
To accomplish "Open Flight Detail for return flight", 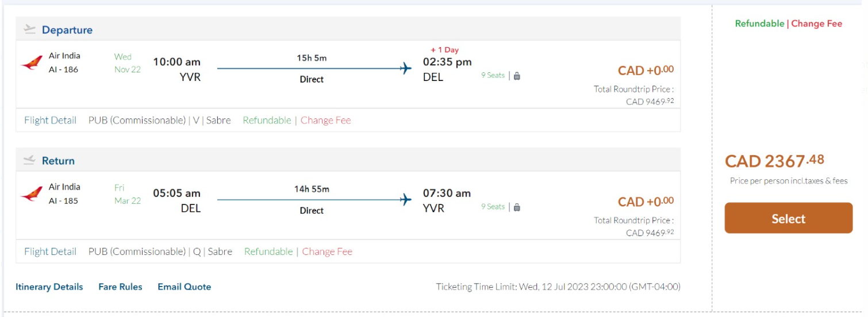I will [x=50, y=251].
